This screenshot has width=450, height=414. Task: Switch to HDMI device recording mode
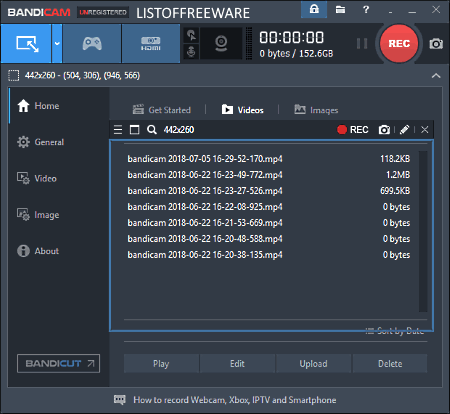(151, 43)
